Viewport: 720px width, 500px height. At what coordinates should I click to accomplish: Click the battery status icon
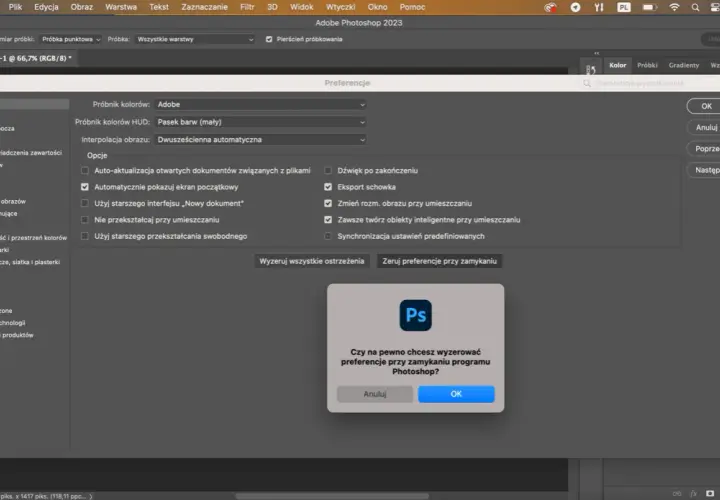649,7
